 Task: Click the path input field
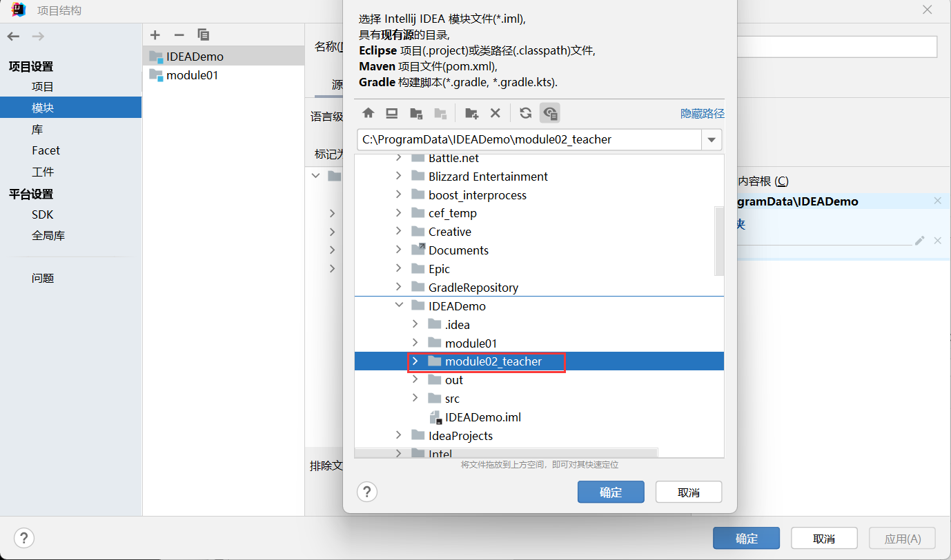coord(529,139)
